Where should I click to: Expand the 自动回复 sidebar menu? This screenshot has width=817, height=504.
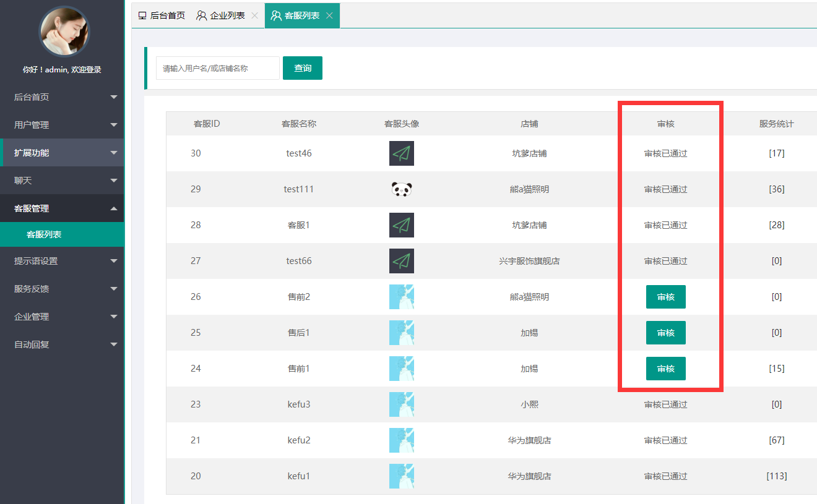coord(62,344)
